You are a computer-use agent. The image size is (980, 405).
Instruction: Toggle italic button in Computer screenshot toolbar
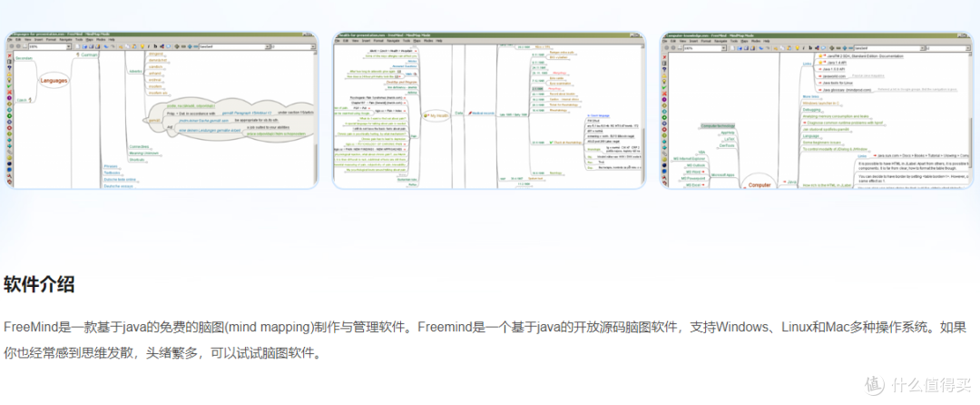point(804,48)
